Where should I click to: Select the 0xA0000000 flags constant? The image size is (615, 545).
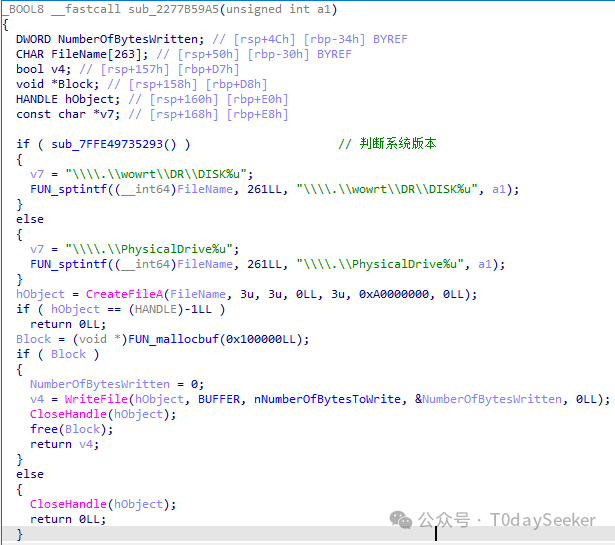point(394,294)
